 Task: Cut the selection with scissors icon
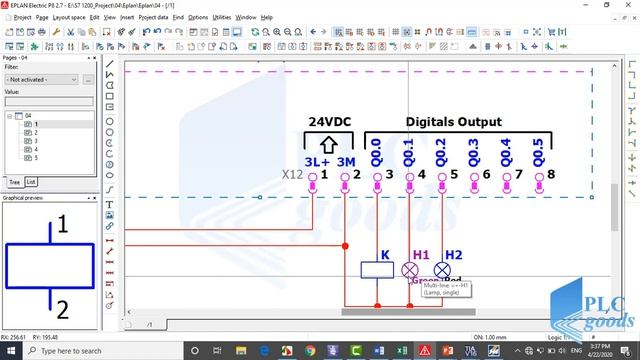pyautogui.click(x=71, y=32)
